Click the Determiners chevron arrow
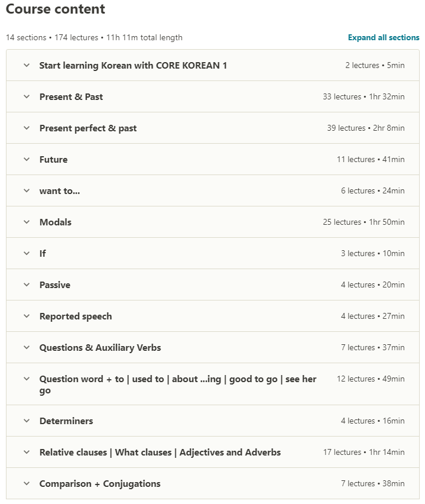Viewport: 425px width, 504px height. (27, 421)
